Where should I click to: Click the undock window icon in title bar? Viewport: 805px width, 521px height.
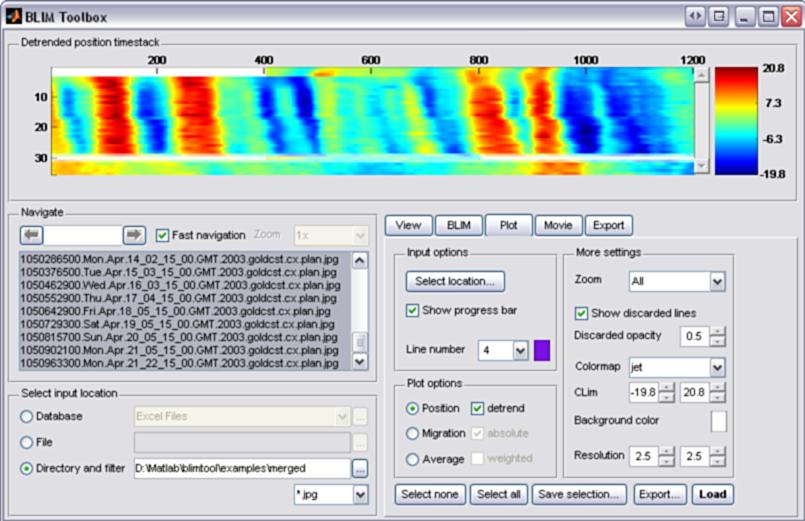click(719, 16)
